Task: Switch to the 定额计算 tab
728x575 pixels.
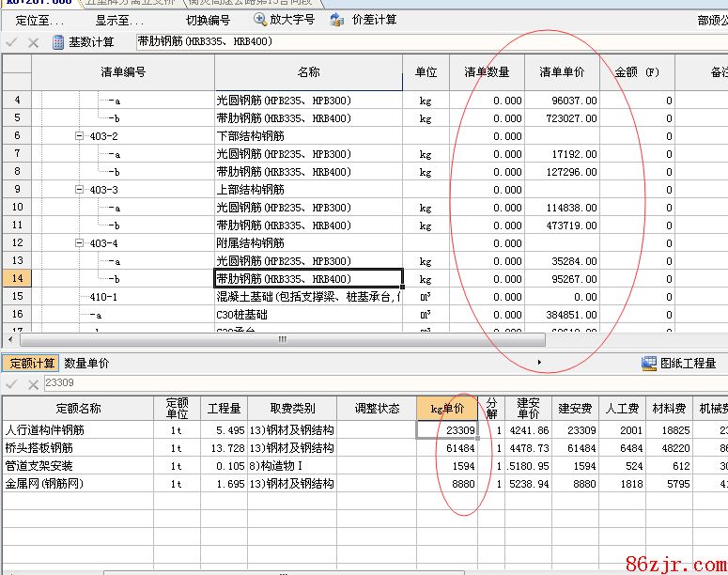Action: point(31,363)
